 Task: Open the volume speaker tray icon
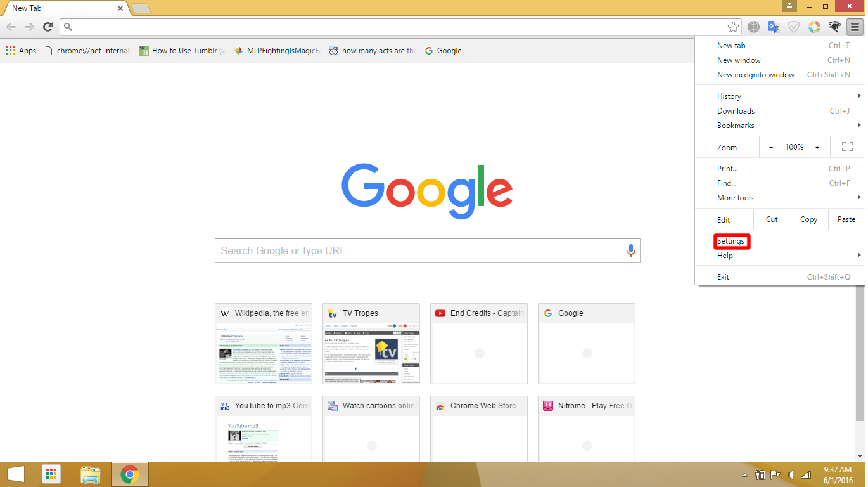coord(791,475)
